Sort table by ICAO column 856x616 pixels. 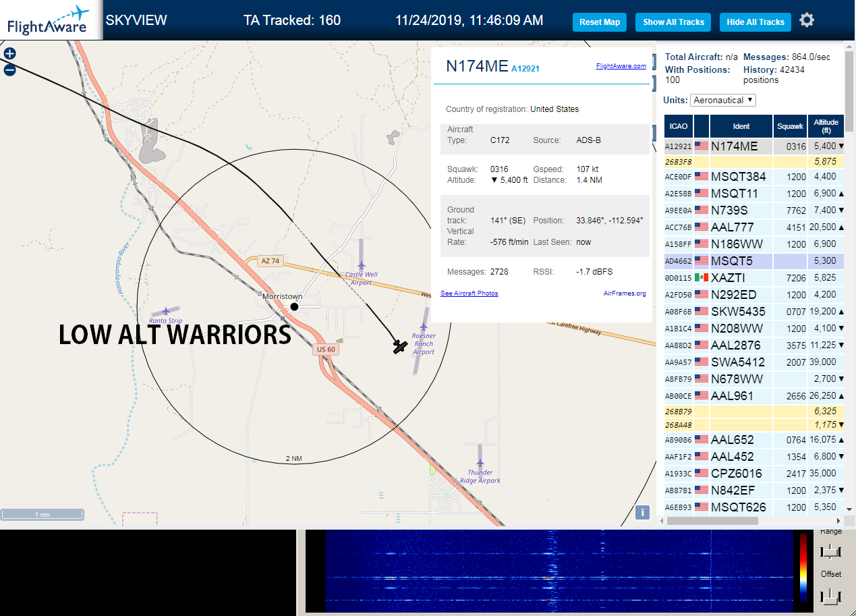pyautogui.click(x=679, y=126)
